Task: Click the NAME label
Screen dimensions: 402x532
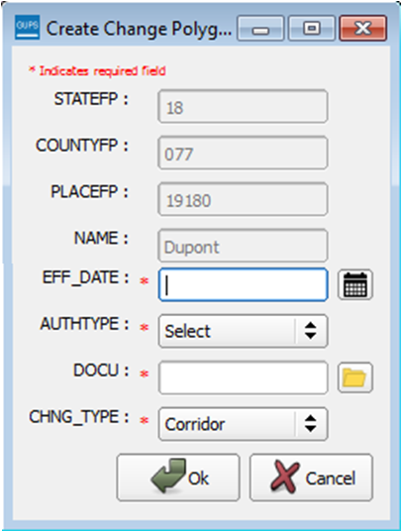Action: click(x=101, y=238)
